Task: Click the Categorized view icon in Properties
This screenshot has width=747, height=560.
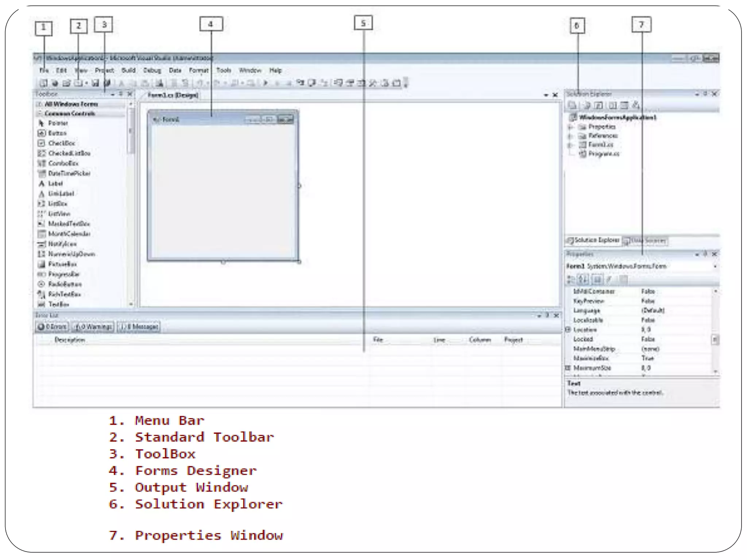Action: pyautogui.click(x=571, y=280)
